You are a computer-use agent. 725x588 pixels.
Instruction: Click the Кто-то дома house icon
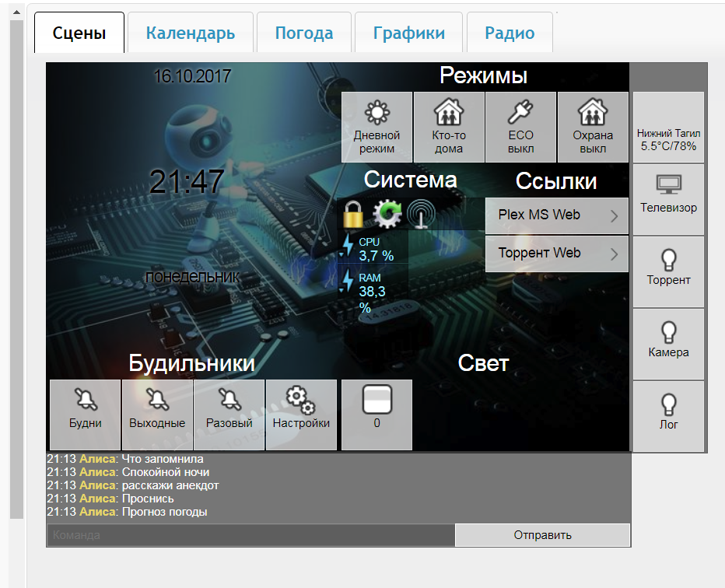449,127
